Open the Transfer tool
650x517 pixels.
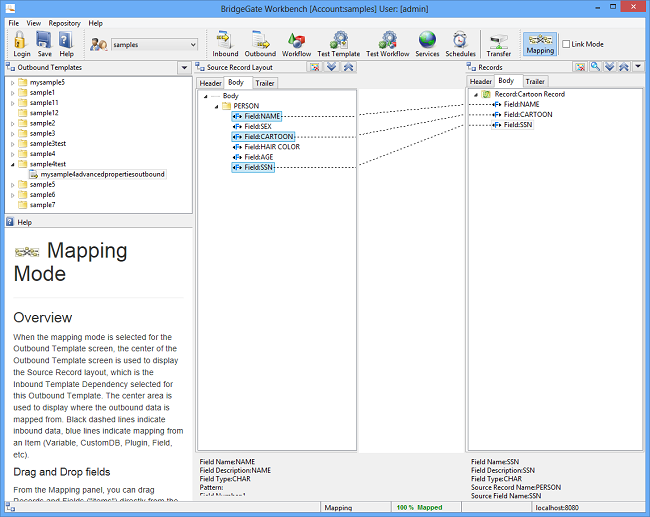coord(499,44)
